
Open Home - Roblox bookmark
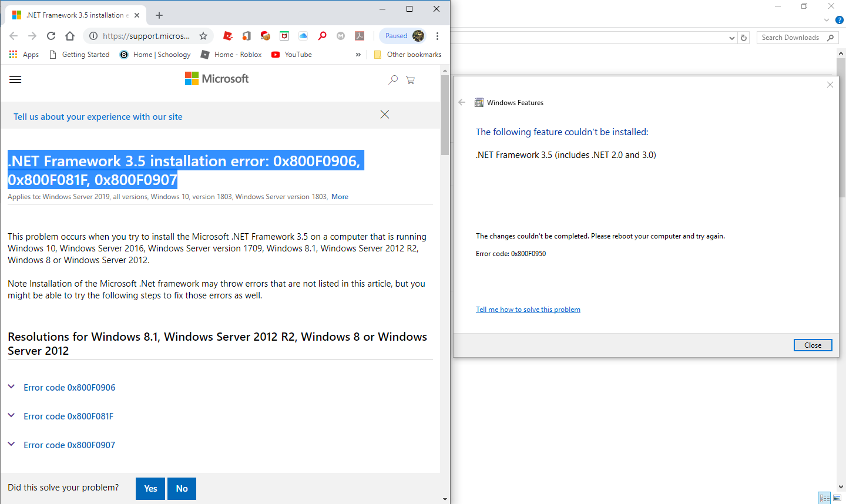231,55
